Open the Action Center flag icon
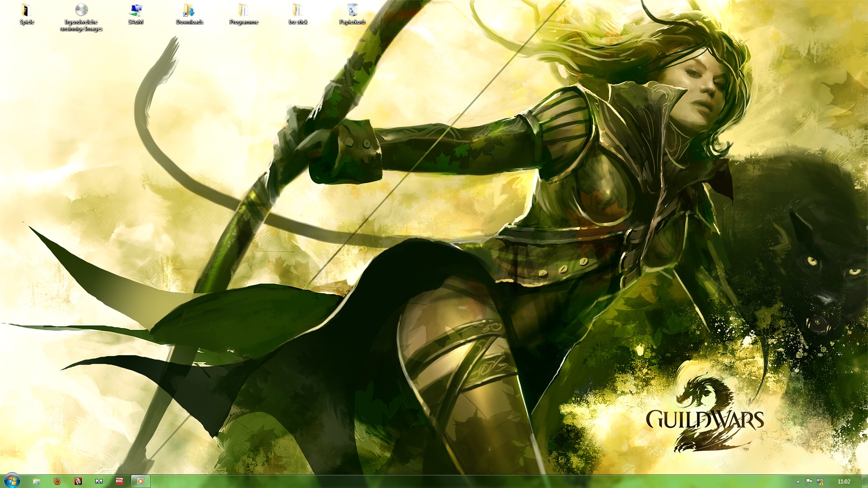The image size is (868, 488). click(809, 482)
